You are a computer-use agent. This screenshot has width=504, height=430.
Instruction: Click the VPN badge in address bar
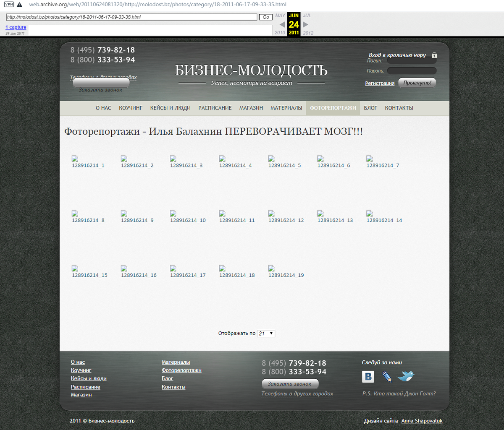tap(8, 4)
